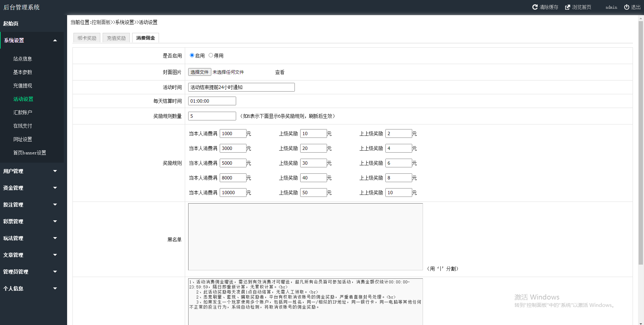This screenshot has width=644, height=325.
Task: Switch to the 绑卡奖励 tab
Action: (87, 38)
